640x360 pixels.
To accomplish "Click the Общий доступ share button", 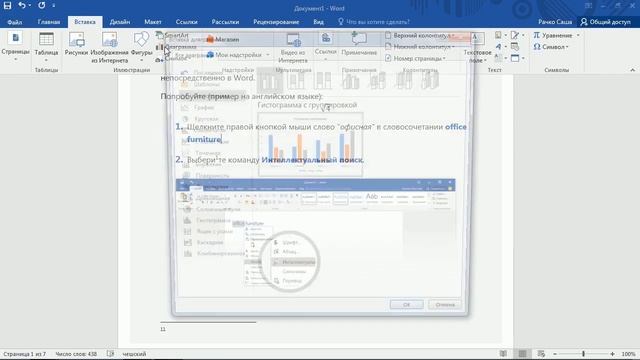I will [x=606, y=22].
